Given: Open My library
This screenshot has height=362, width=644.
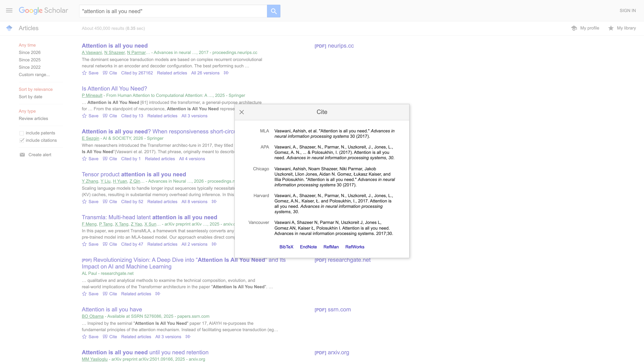Looking at the screenshot, I should point(622,28).
